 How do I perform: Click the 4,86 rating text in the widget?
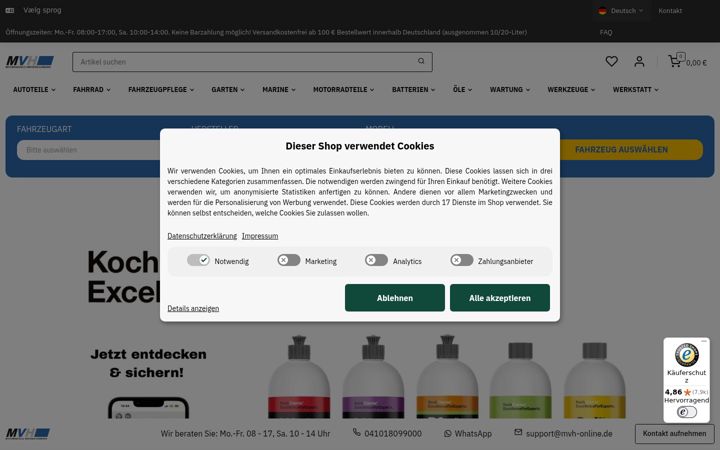(673, 392)
